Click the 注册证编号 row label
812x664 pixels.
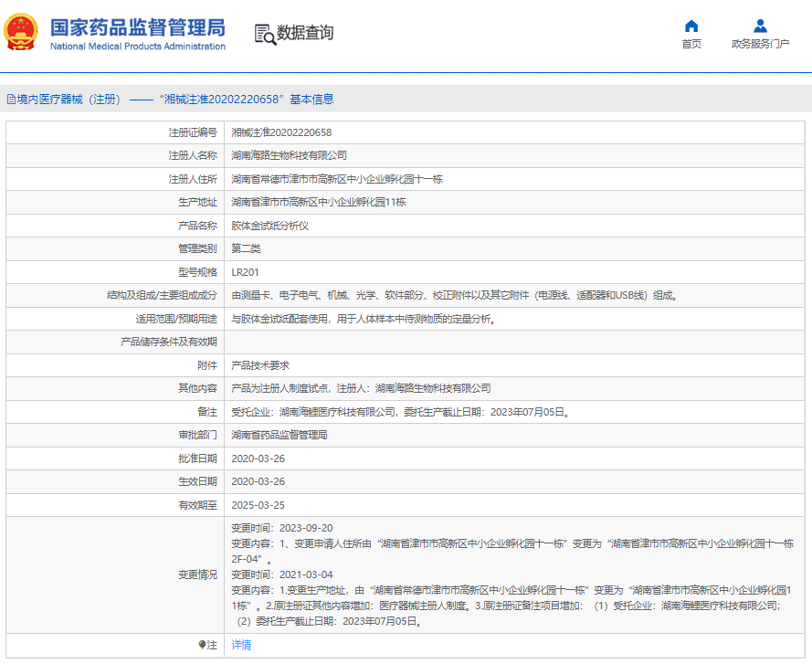193,132
